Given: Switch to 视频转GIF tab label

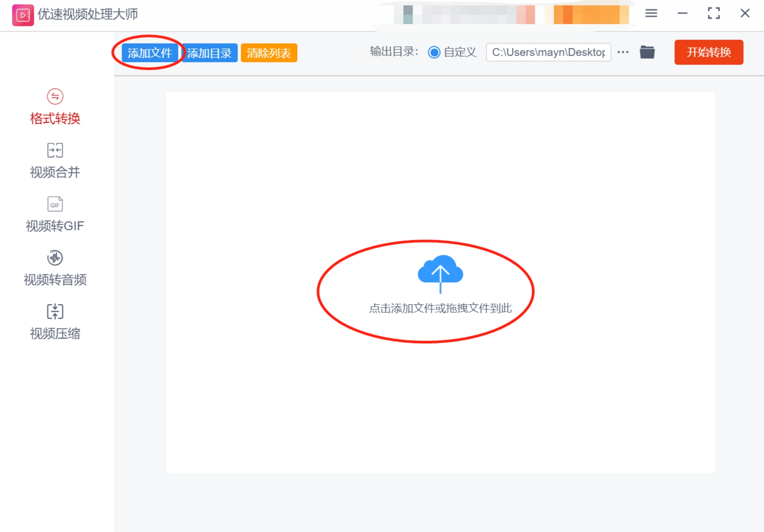Looking at the screenshot, I should pos(55,226).
